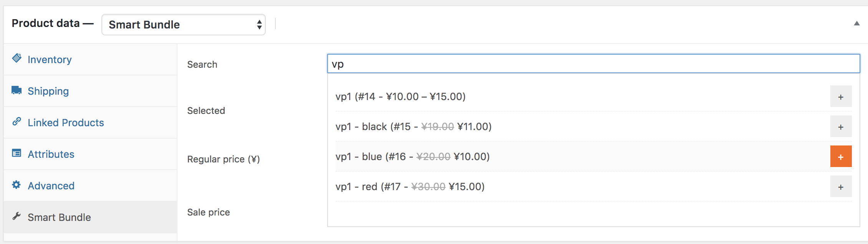Screen dimensions: 868x244
Task: Click the Shipping truck icon
Action: point(16,89)
